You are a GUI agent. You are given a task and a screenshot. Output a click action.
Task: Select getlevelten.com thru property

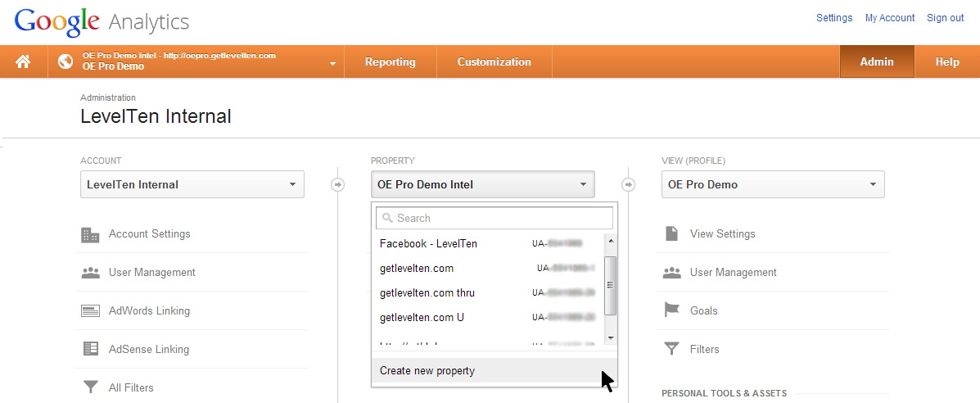click(488, 293)
